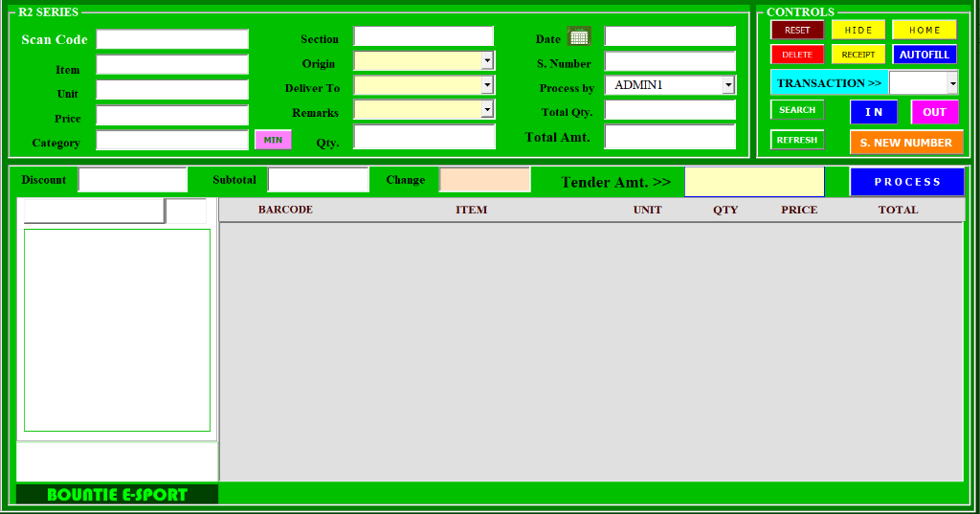Click the BARCODE column header
The image size is (980, 514).
(x=285, y=210)
